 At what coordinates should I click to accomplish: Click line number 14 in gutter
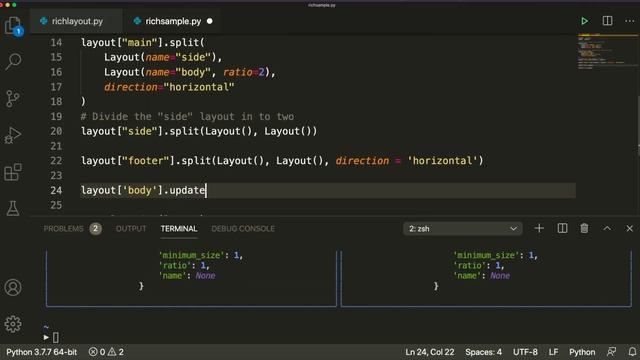click(x=56, y=42)
